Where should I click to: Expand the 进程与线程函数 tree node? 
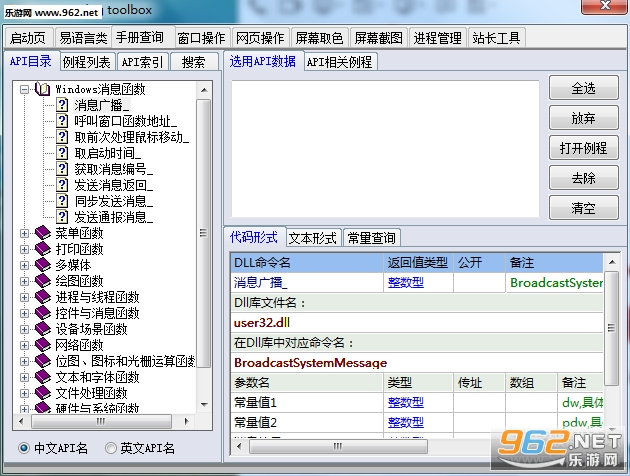point(25,298)
